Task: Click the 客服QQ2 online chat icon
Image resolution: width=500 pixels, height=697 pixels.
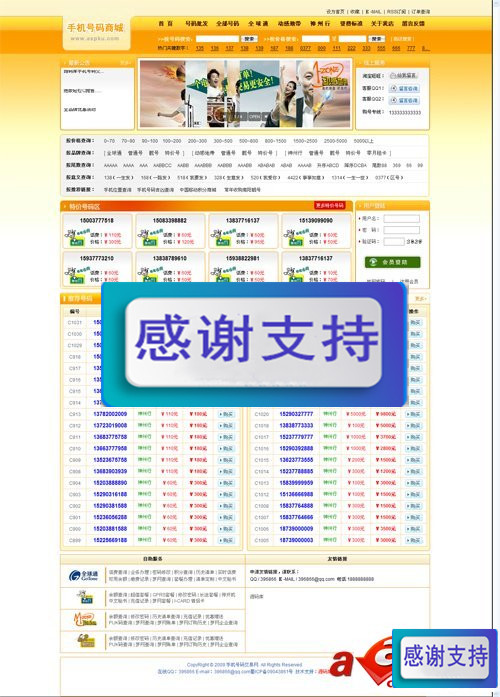Action: click(404, 100)
